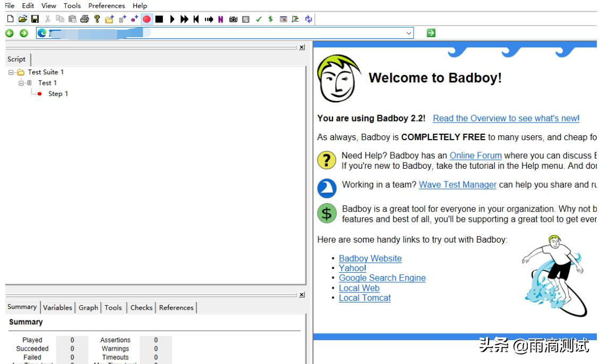Switch to the Summary tab
The width and height of the screenshot is (600, 364).
[x=22, y=307]
